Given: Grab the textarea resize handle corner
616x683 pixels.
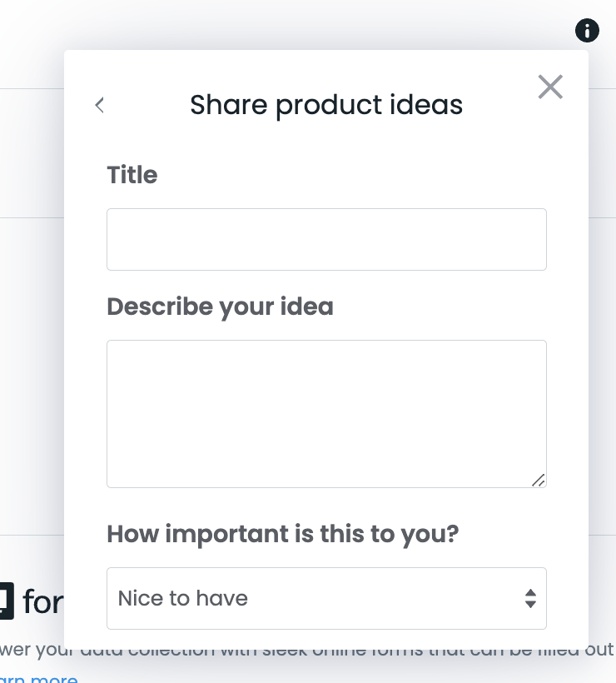Looking at the screenshot, I should click(539, 480).
